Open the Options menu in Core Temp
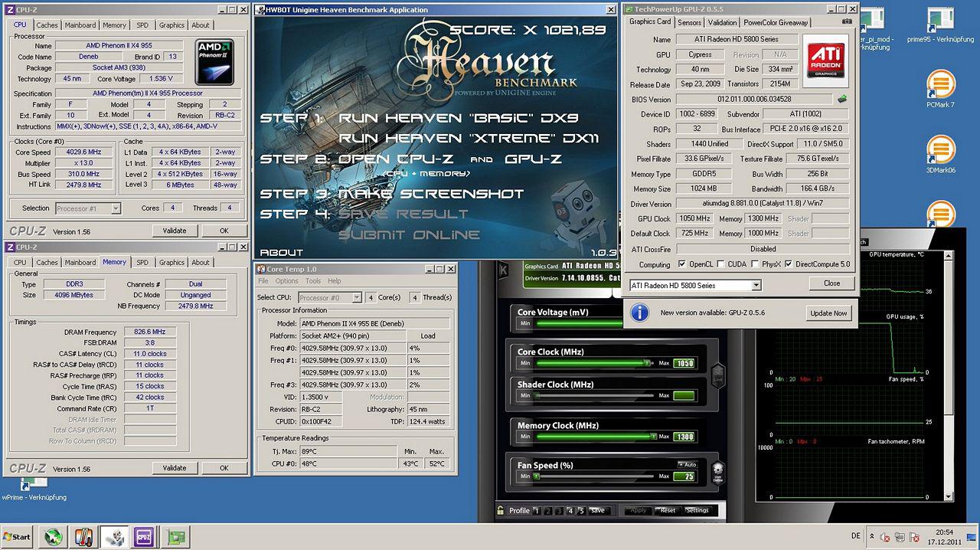Screen dimensions: 980x550 289,281
